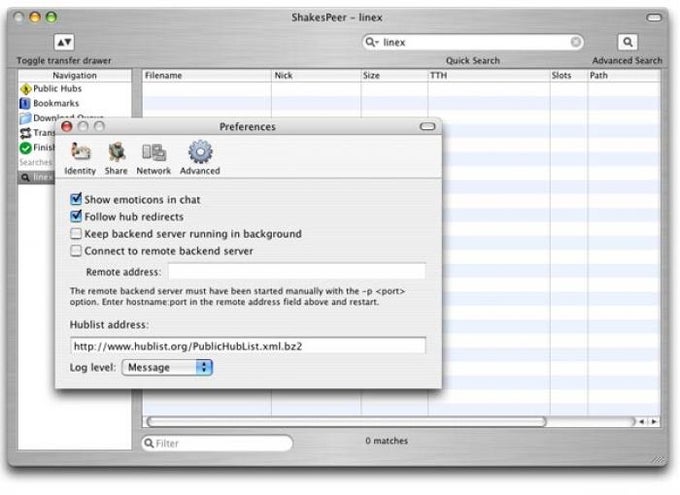This screenshot has width=680, height=495.
Task: Enable Connect to remote backend server
Action: click(x=76, y=251)
